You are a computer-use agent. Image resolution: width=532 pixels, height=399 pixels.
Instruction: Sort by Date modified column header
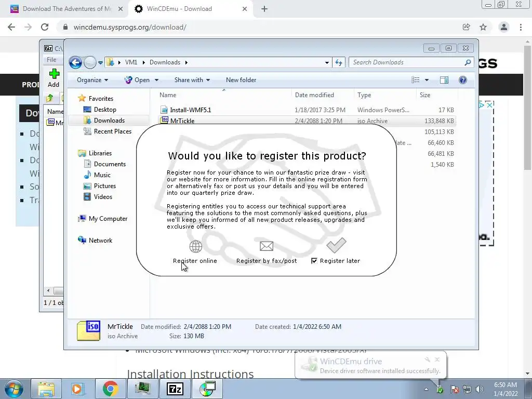click(323, 95)
